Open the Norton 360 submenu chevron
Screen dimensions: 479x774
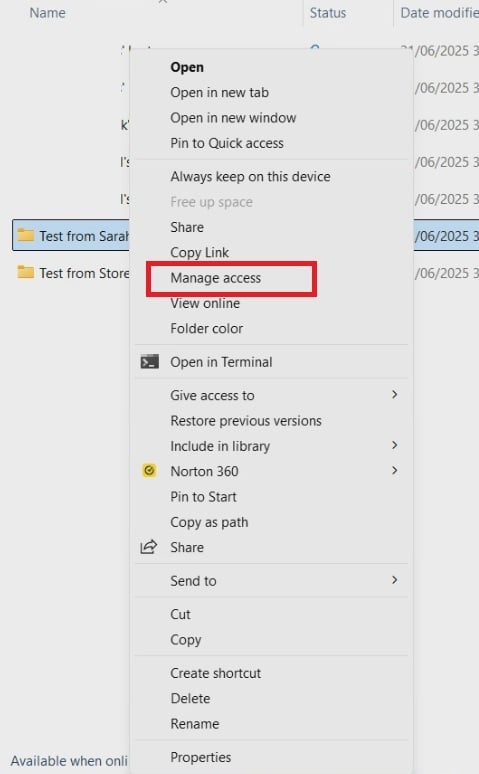394,470
